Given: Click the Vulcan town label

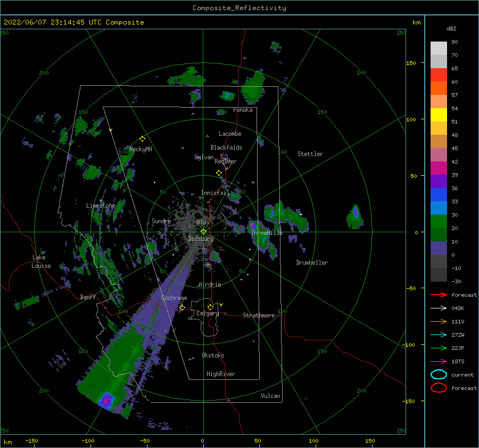Looking at the screenshot, I should 270,396.
